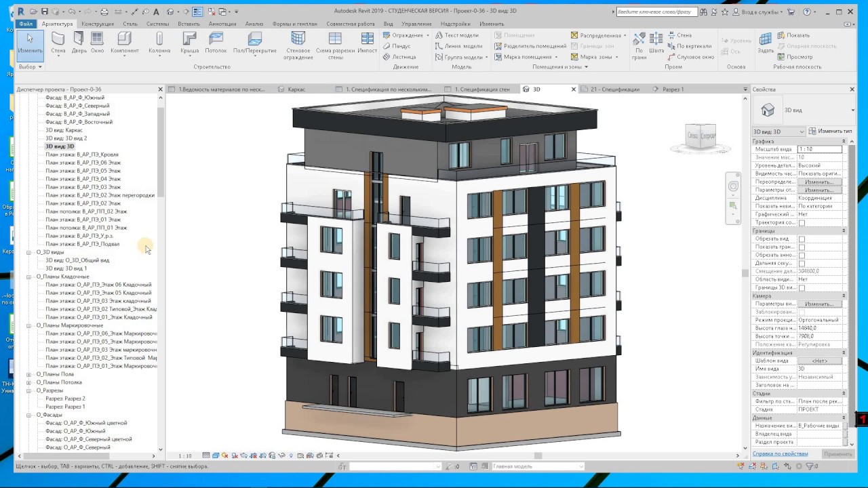Collapse the О_Разрезы tree node
The width and height of the screenshot is (868, 488).
(x=29, y=390)
